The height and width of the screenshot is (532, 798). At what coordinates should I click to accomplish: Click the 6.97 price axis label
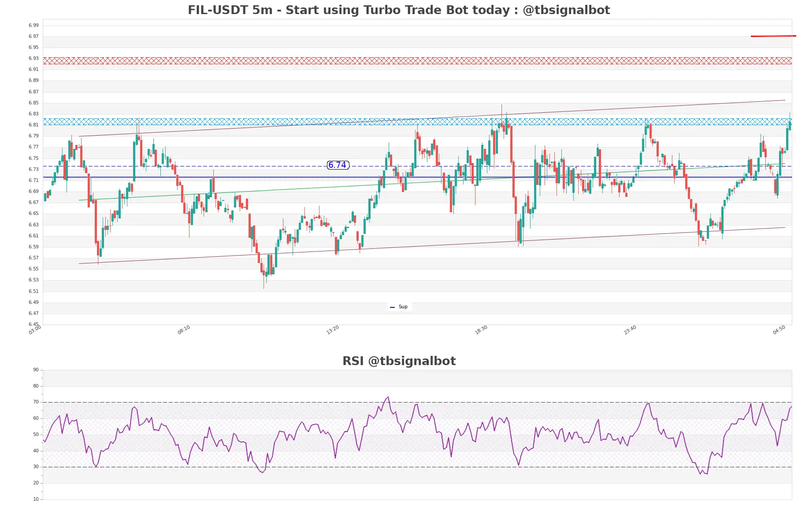pyautogui.click(x=33, y=37)
